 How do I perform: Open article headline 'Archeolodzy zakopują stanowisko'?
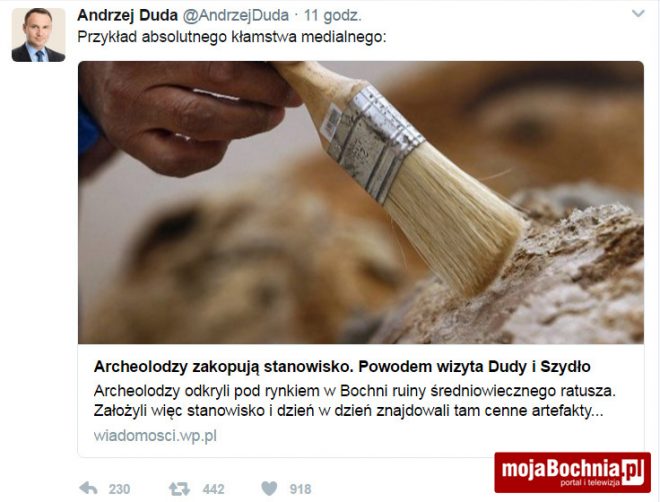[342, 367]
